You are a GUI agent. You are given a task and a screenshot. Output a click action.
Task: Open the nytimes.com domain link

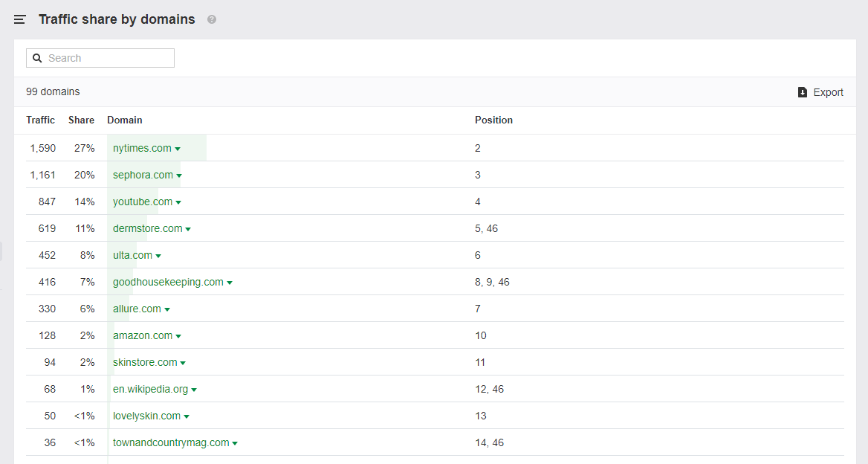tap(142, 148)
